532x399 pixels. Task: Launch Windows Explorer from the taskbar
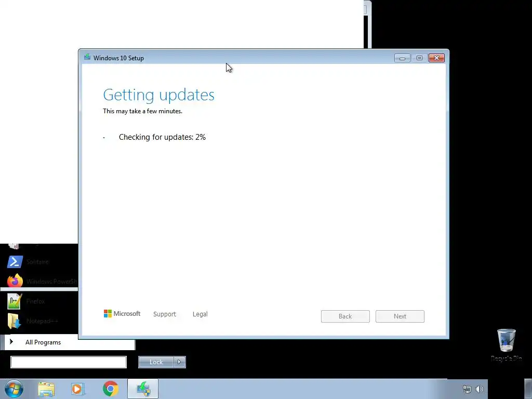(x=46, y=389)
